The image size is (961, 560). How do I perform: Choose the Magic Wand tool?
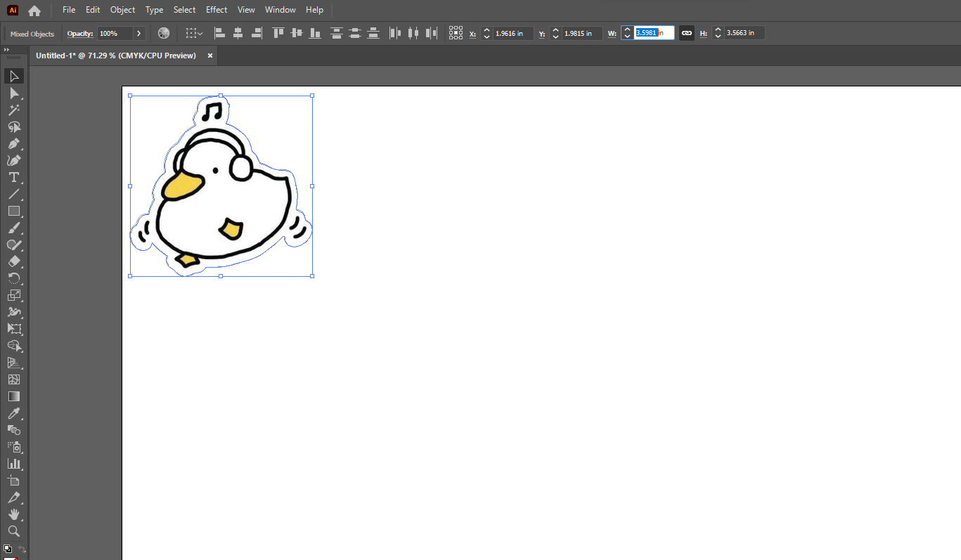point(13,110)
